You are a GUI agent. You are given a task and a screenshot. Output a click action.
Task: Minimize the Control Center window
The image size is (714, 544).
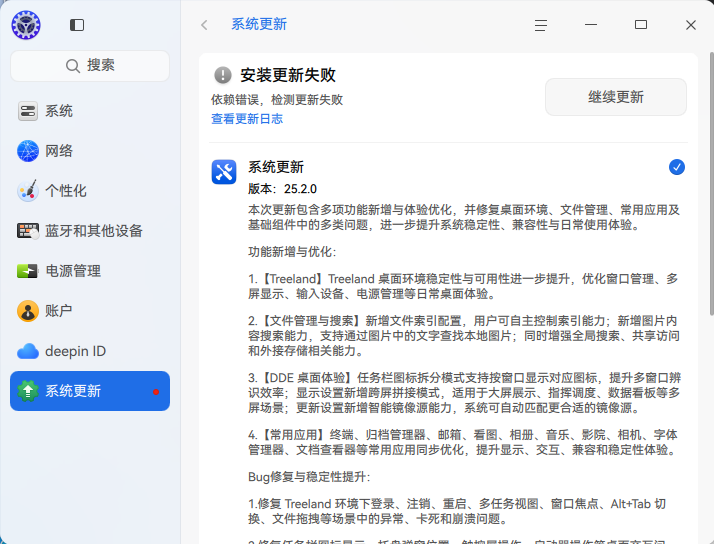[x=591, y=25]
